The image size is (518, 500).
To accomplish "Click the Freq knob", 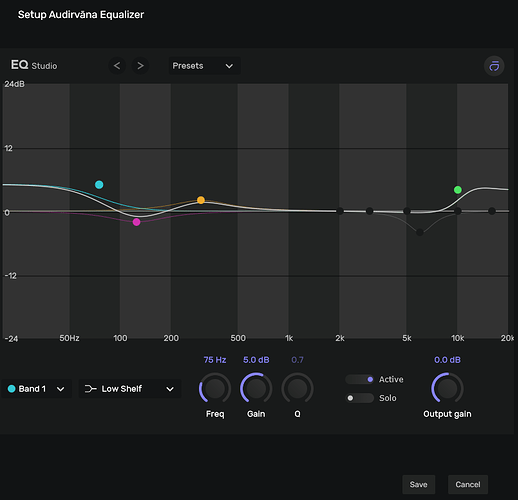I will 215,389.
